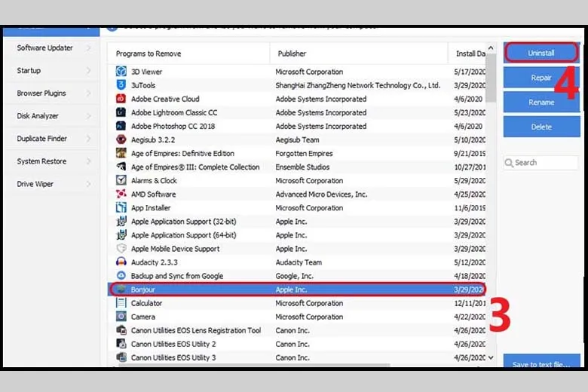The height and width of the screenshot is (392, 588).
Task: Click the App Installer icon
Action: point(121,207)
